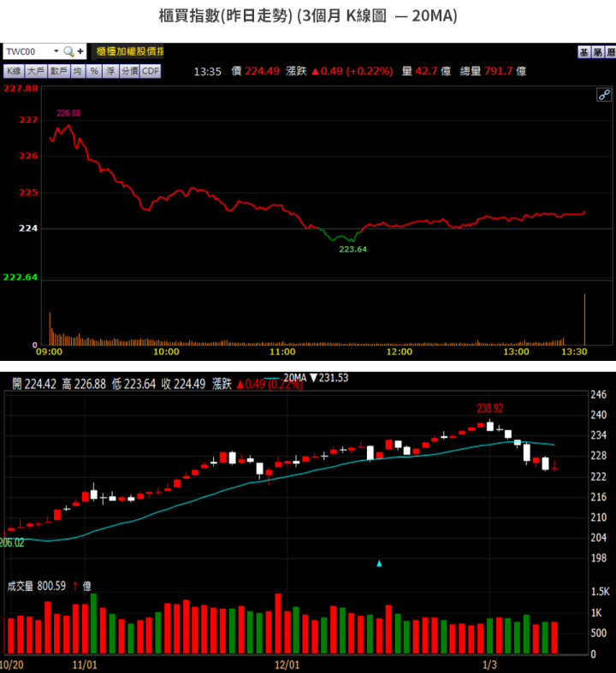Select the 散戶 button
This screenshot has height=673, width=616.
(x=58, y=71)
